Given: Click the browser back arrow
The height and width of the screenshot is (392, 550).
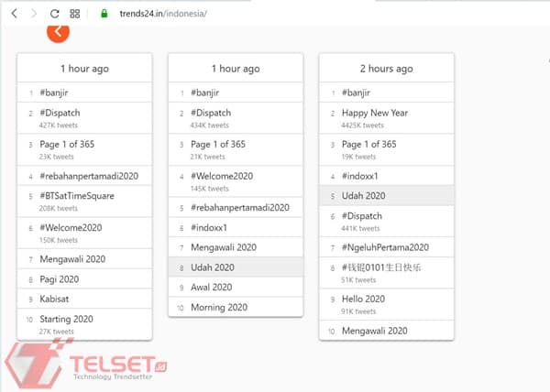Looking at the screenshot, I should click(14, 14).
